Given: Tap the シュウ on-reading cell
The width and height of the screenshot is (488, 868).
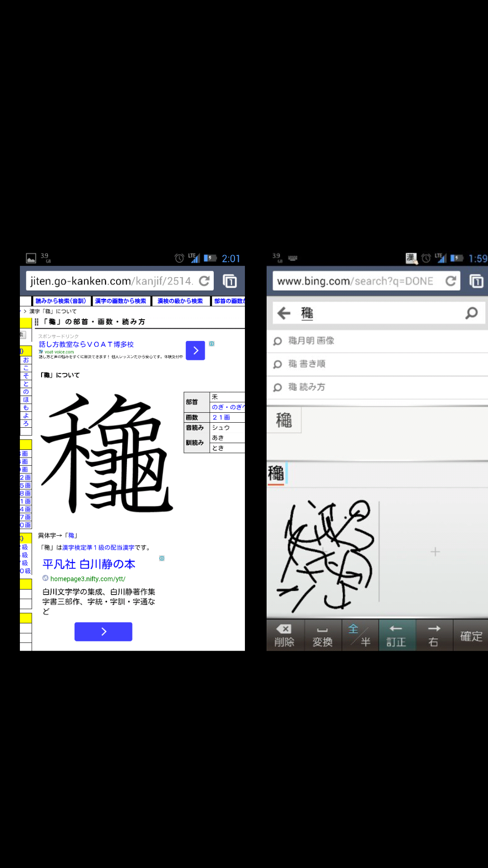Looking at the screenshot, I should (x=227, y=428).
